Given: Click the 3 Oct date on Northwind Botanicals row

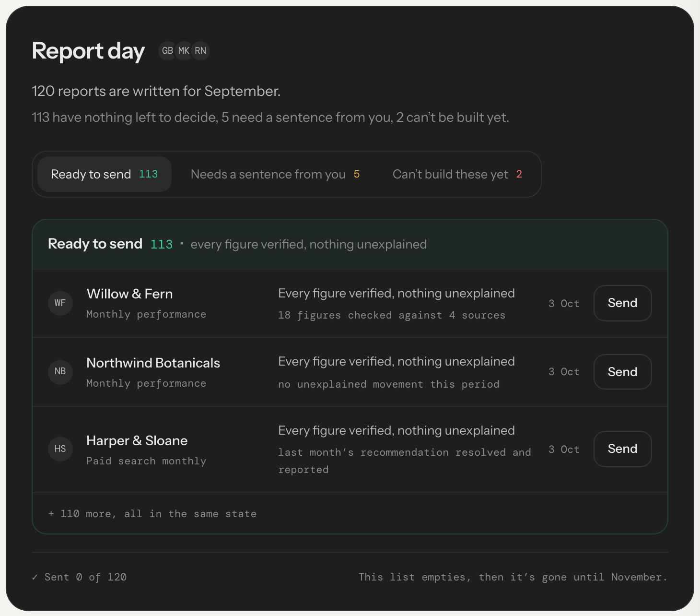Looking at the screenshot, I should pos(564,372).
